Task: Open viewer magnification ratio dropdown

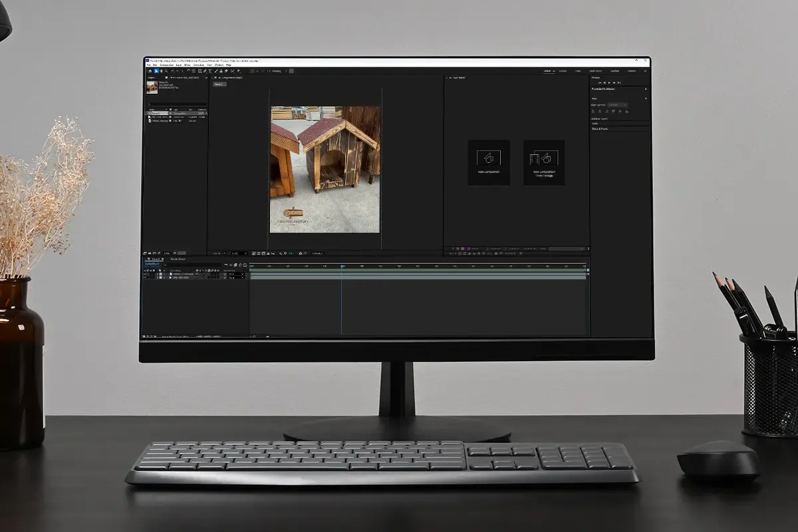Action: pos(221,253)
